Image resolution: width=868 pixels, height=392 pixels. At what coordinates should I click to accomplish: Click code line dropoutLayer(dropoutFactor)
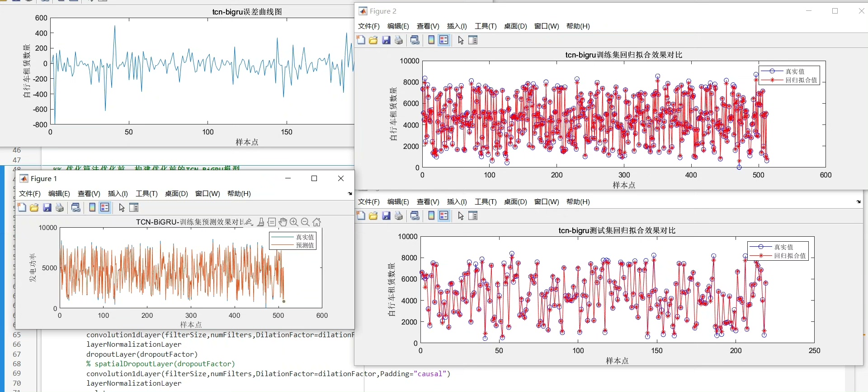(x=142, y=354)
